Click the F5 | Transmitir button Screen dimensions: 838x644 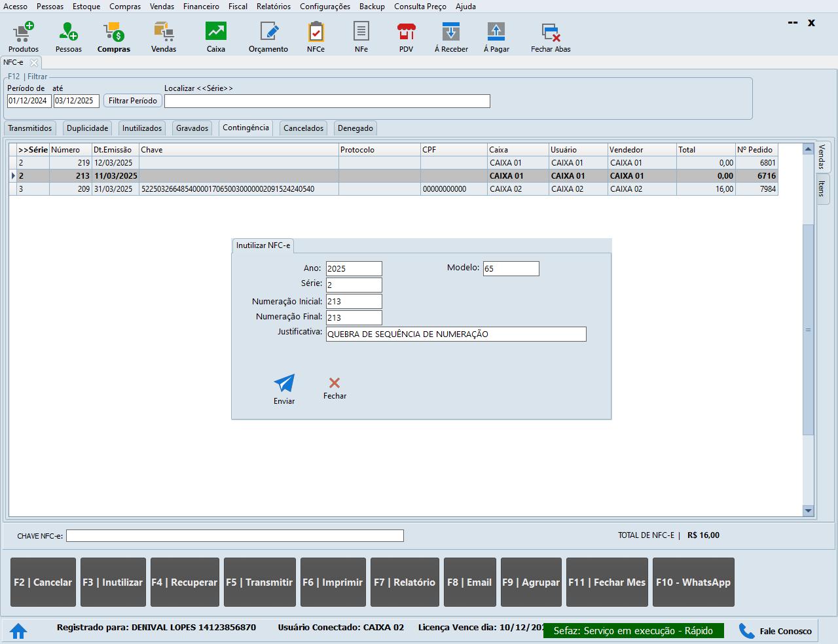click(x=259, y=582)
